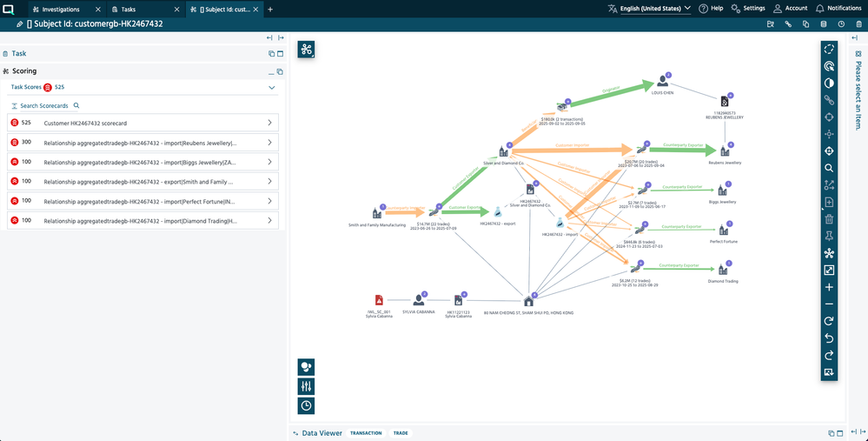Image resolution: width=868 pixels, height=441 pixels.
Task: Click the lasso selection tool icon
Action: tap(829, 49)
